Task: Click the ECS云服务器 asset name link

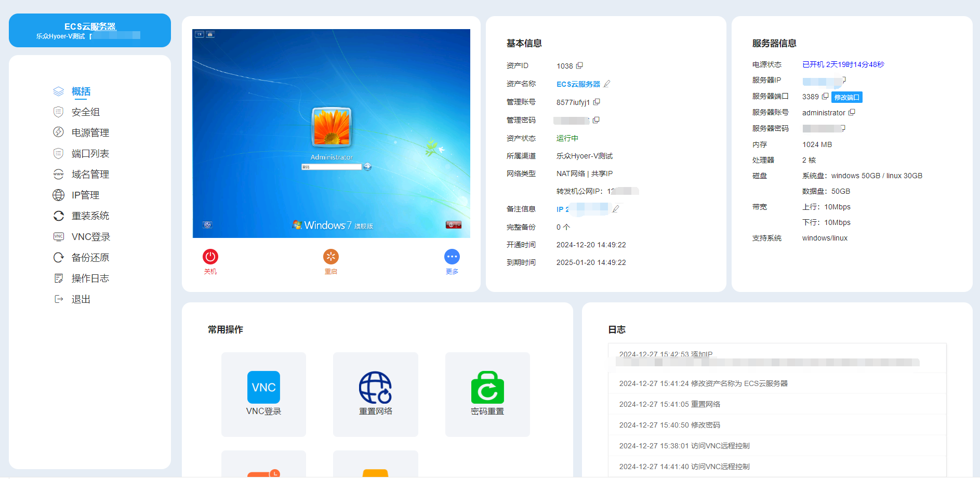Action: point(578,84)
